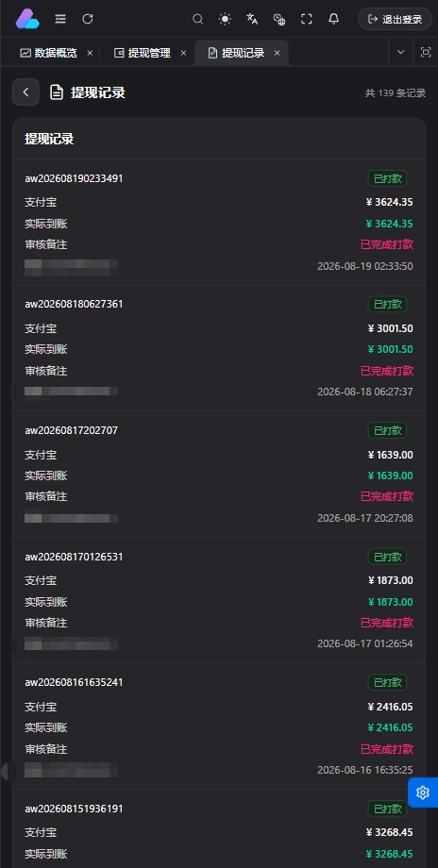
Task: Open the language translation icon
Action: (x=252, y=20)
